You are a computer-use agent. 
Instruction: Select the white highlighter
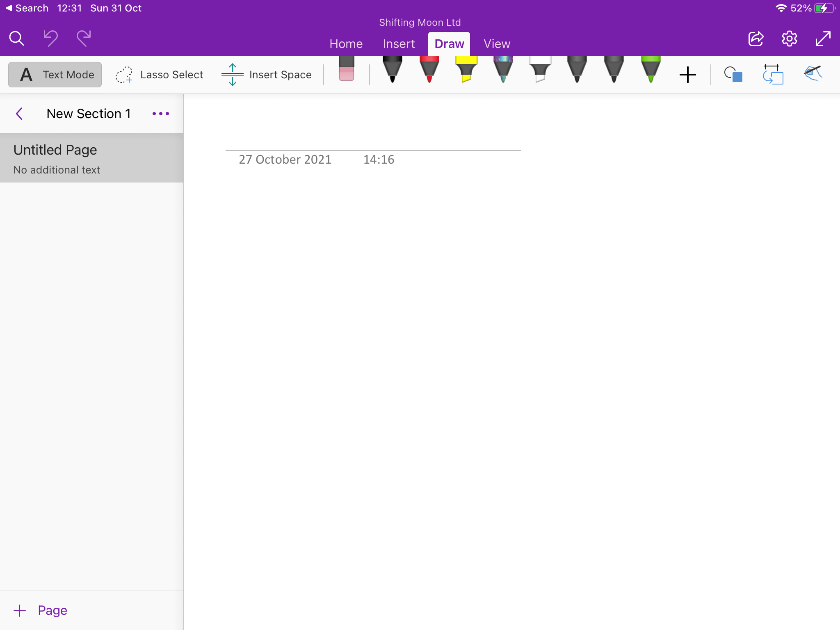540,70
